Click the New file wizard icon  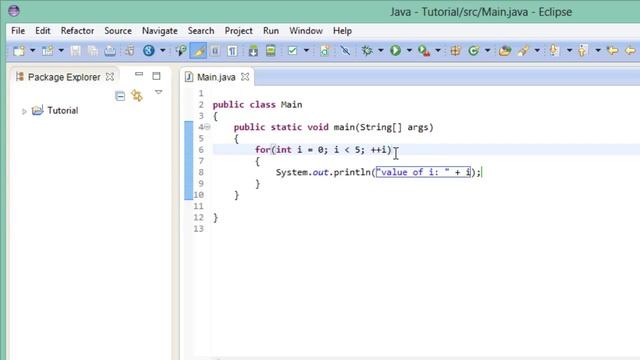point(19,51)
